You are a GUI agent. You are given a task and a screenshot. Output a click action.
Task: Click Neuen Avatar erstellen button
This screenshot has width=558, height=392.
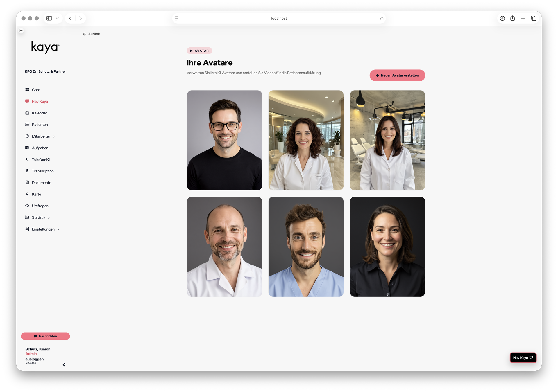(x=397, y=75)
